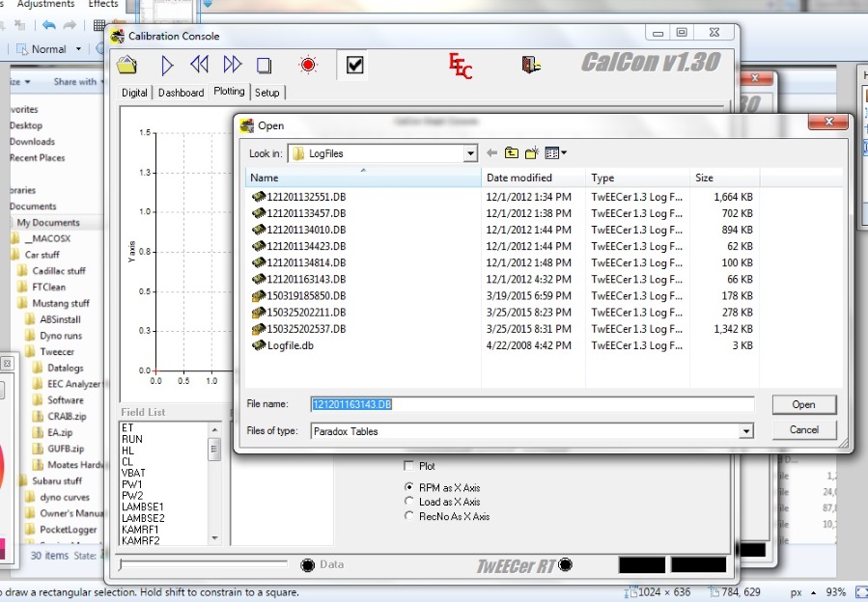Toggle the large checkmark button in CalCon toolbar
Viewport: 868px width, 602px height.
pos(354,65)
